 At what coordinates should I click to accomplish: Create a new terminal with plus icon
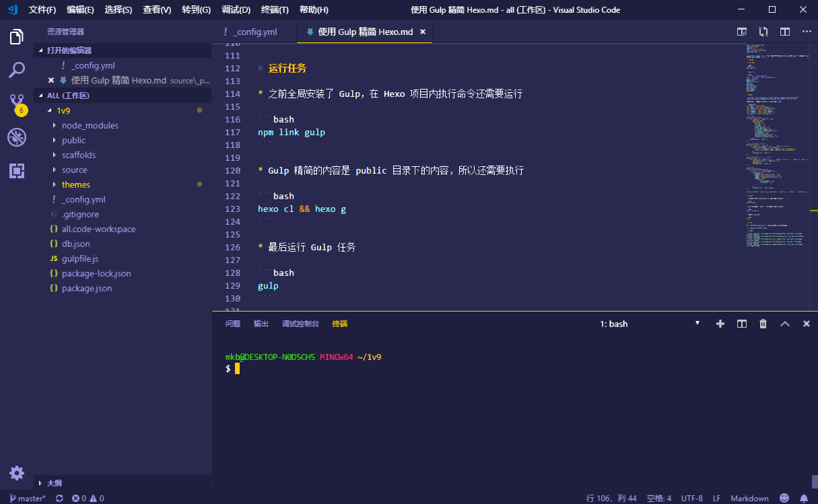pos(720,324)
